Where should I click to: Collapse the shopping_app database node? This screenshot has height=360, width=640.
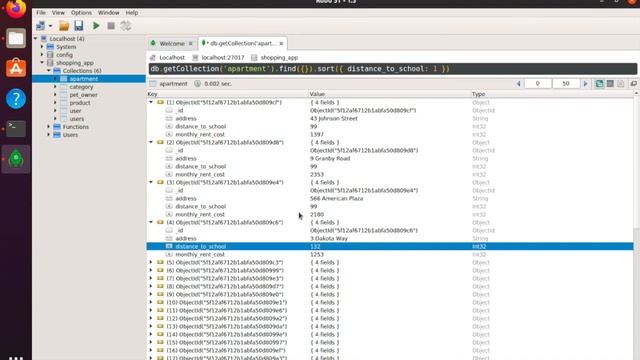[42, 62]
